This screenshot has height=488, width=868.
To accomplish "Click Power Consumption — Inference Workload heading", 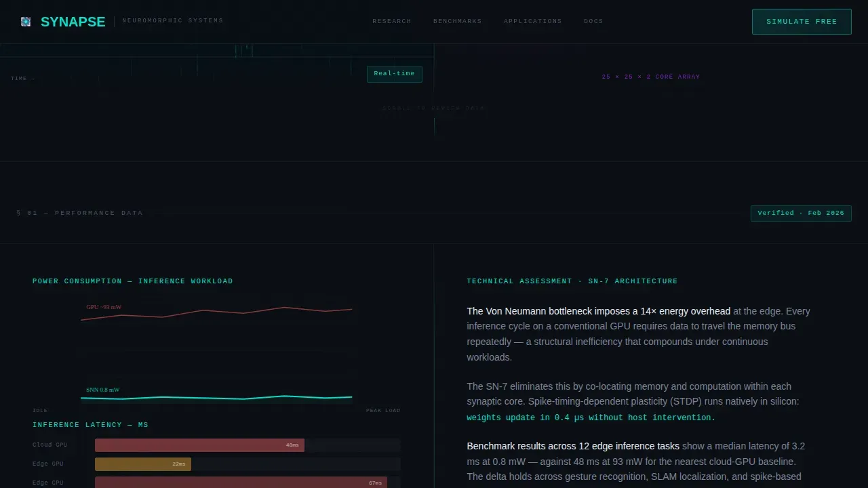I will [133, 281].
